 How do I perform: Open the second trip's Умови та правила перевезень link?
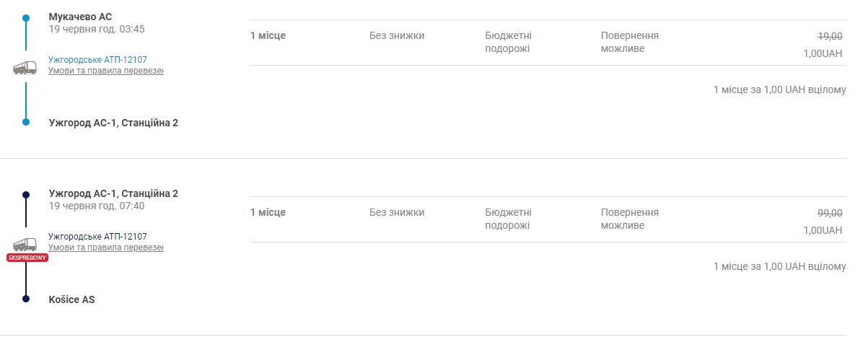(106, 248)
